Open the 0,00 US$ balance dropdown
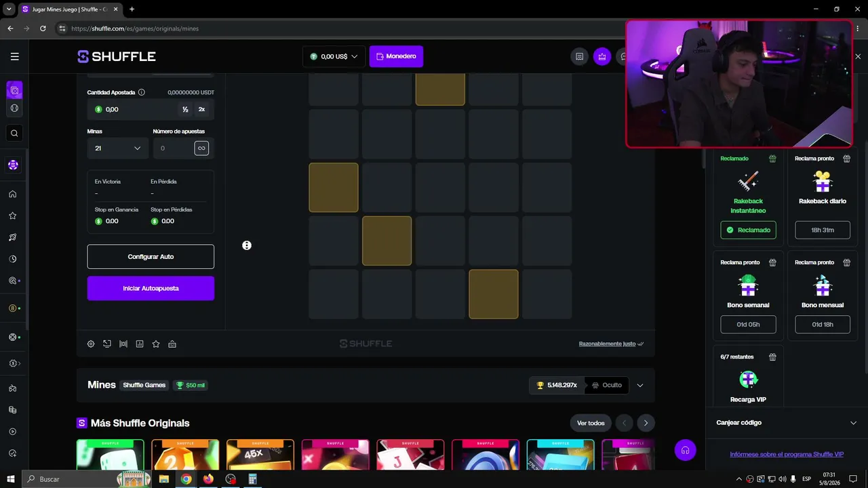This screenshot has height=488, width=868. click(334, 56)
